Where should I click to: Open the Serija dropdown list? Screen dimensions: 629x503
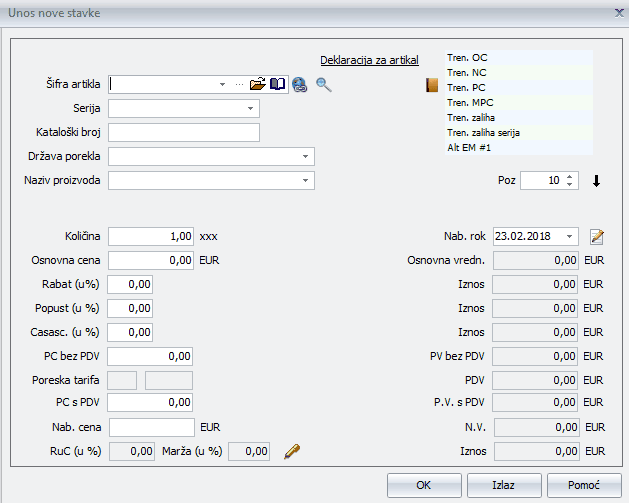249,108
